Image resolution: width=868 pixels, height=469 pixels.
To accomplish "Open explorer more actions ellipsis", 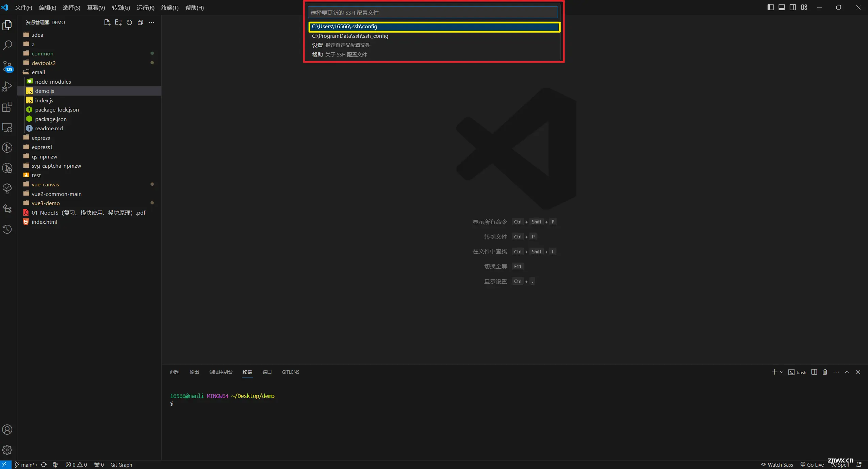I will click(x=151, y=22).
